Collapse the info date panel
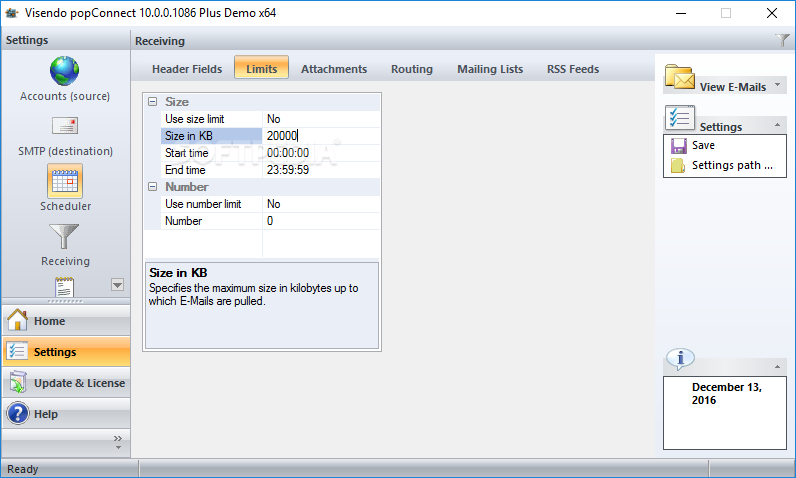The height and width of the screenshot is (478, 796). point(777,366)
